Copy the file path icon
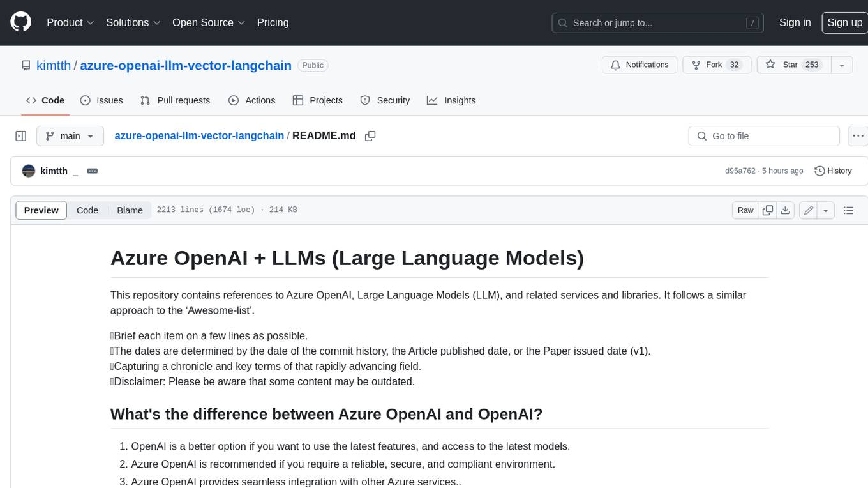This screenshot has width=868, height=488. (370, 136)
